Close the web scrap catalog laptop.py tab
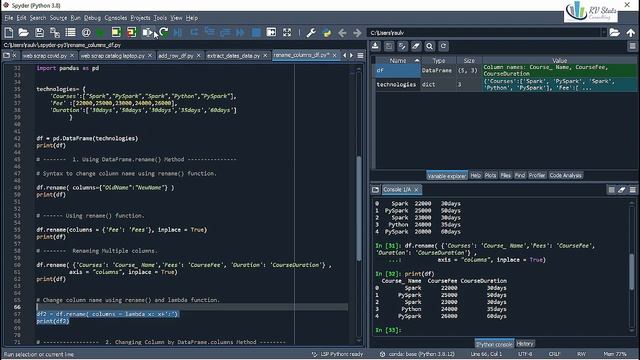Viewport: 640px width, 360px height. 150,55
